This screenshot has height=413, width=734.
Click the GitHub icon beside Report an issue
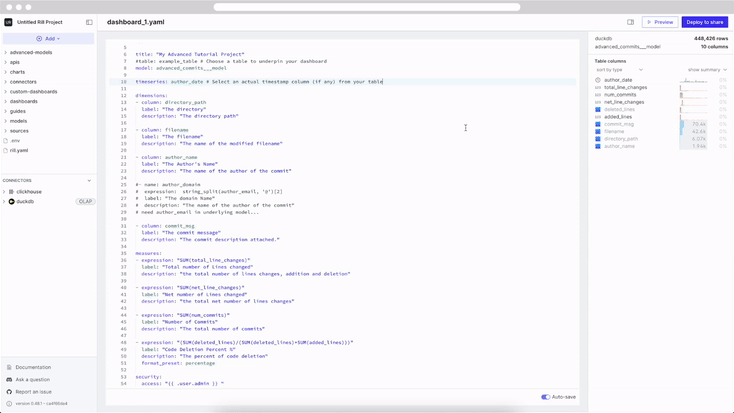[x=9, y=392]
